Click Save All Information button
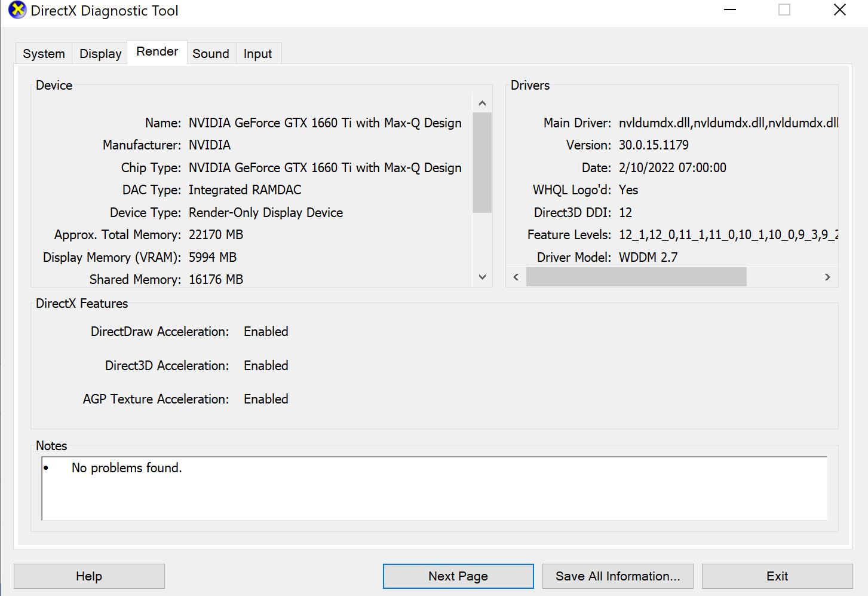The height and width of the screenshot is (596, 868). 618,576
